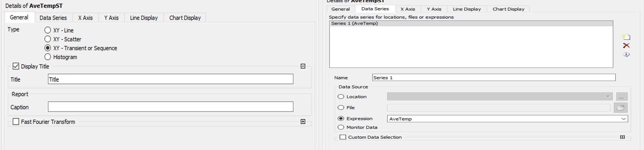Select XY - Transient or Sequence type

(48, 48)
